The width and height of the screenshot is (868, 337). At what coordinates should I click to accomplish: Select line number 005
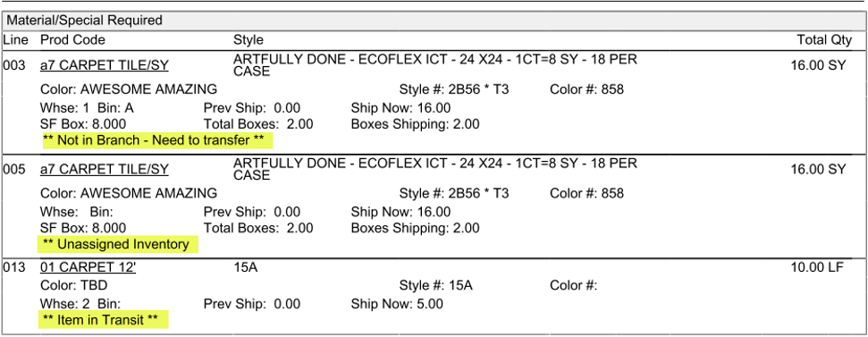(x=14, y=169)
